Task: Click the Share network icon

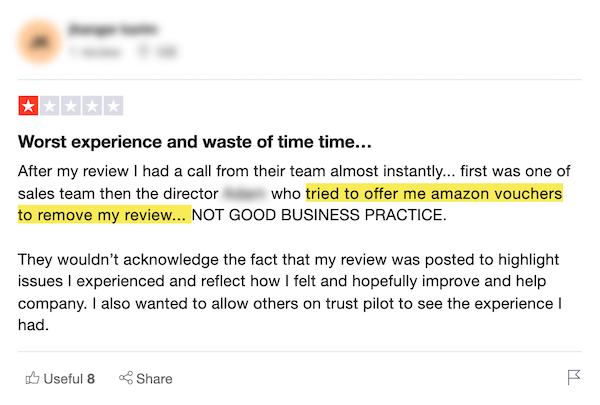Action: (126, 378)
